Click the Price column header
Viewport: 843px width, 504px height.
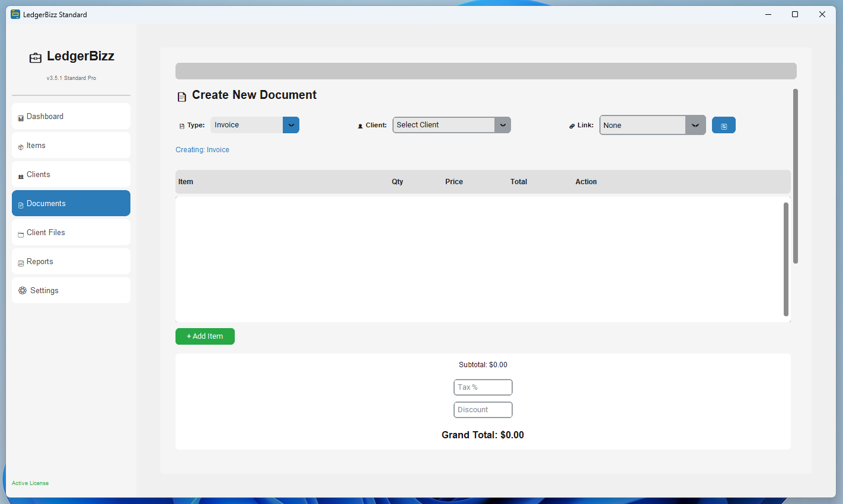point(454,182)
